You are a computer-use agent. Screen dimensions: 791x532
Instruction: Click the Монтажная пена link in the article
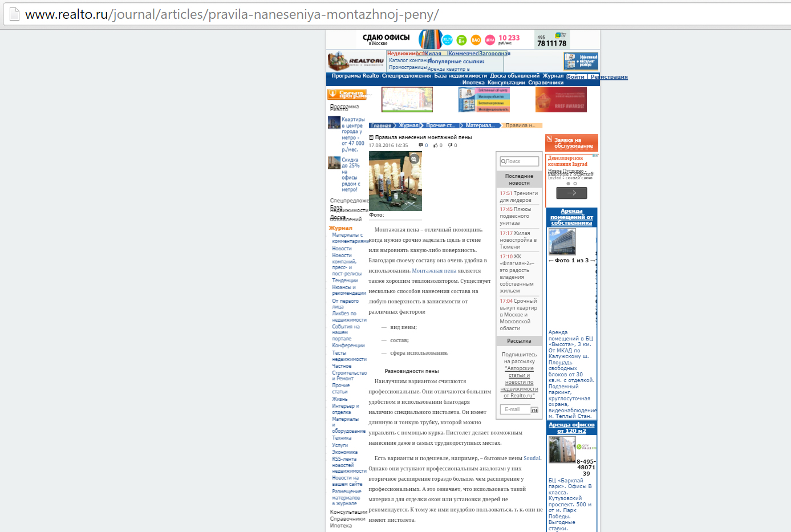[434, 271]
